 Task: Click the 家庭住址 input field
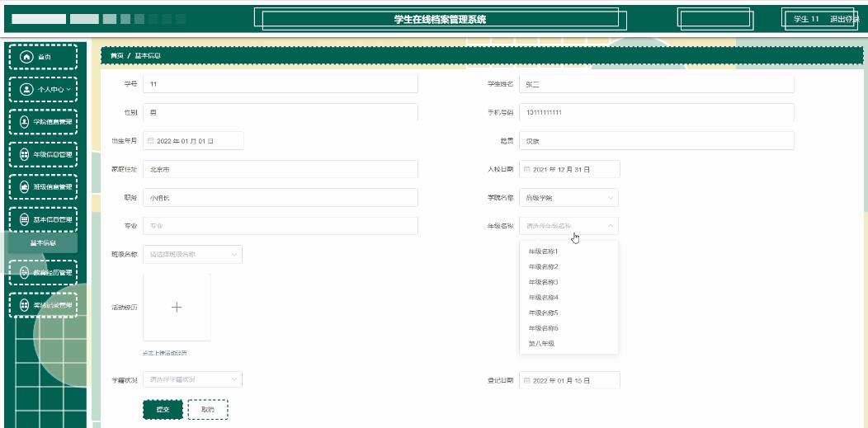[280, 169]
